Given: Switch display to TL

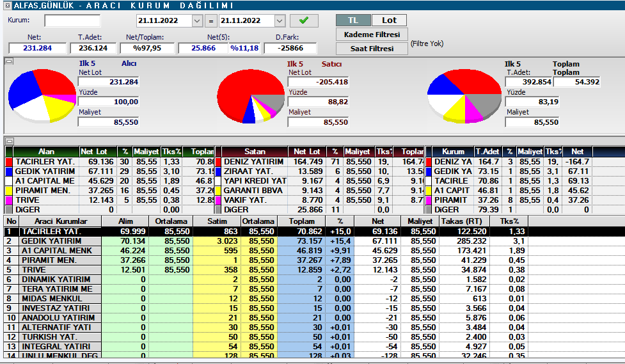Looking at the screenshot, I should (x=353, y=20).
